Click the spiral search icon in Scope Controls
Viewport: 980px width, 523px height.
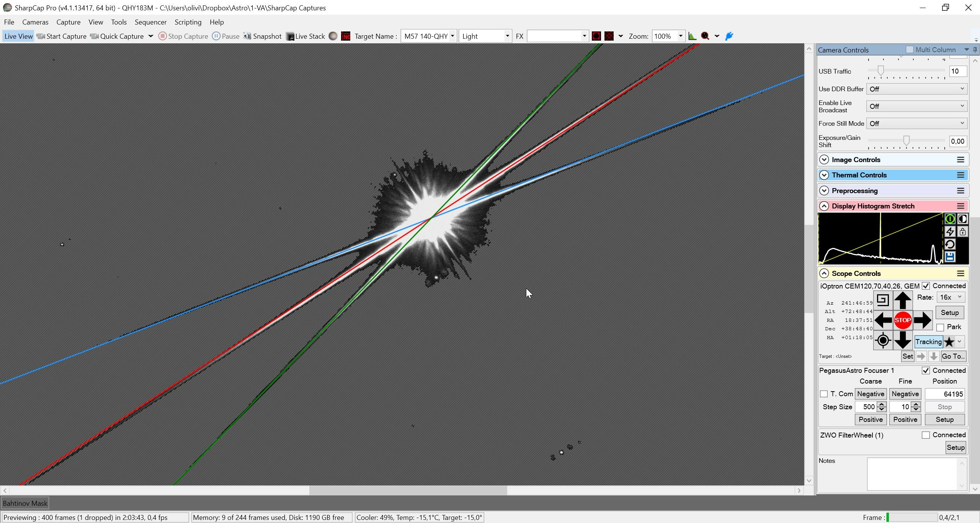[x=883, y=300]
